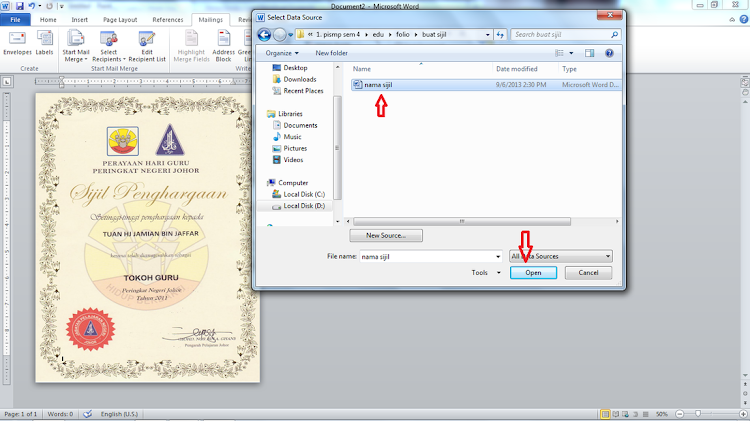Screen dimensions: 750x425
Task: Click Highlight Merge Fields icon
Action: 191,46
